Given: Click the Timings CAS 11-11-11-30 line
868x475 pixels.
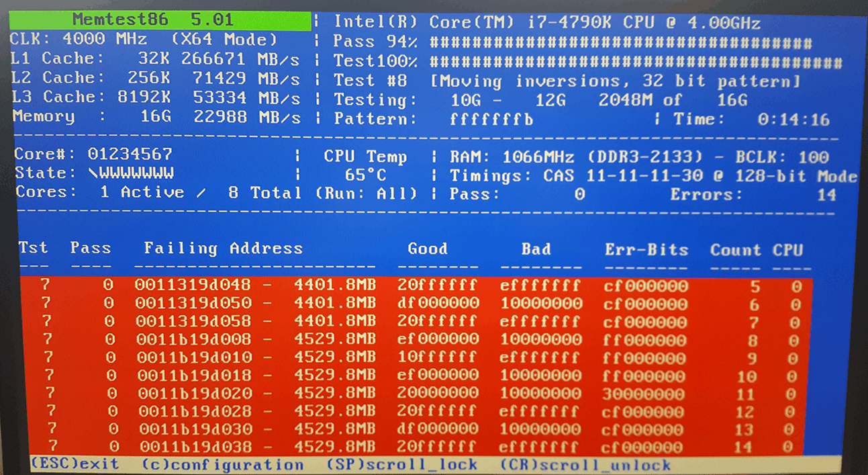Looking at the screenshot, I should point(653,177).
